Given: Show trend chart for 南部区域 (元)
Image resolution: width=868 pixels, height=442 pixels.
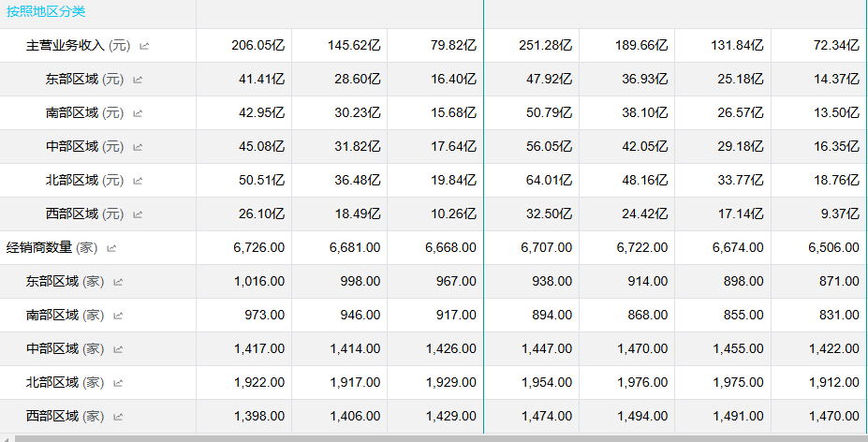Looking at the screenshot, I should (138, 113).
